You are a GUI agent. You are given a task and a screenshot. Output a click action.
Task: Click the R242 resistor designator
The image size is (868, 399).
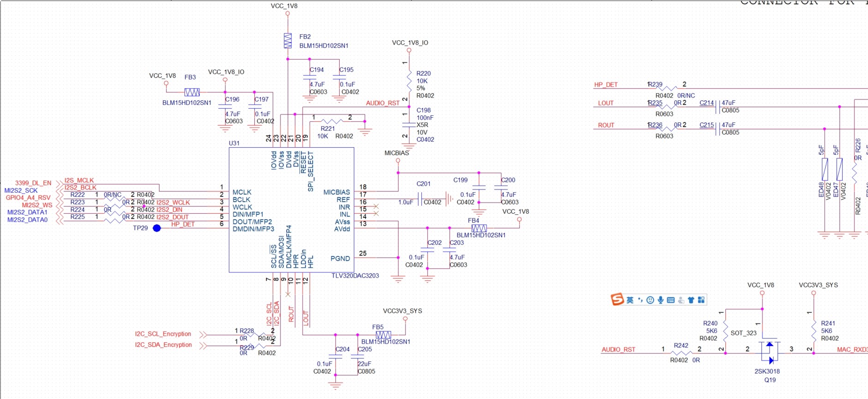click(x=681, y=346)
